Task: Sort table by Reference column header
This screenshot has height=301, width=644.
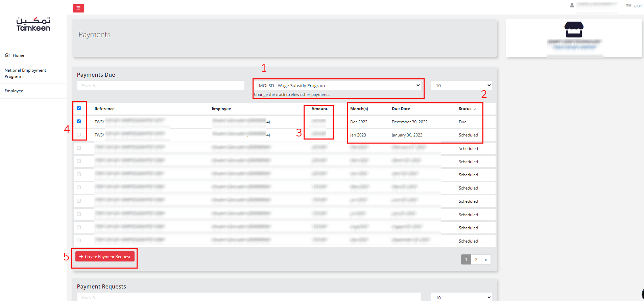Action: click(x=104, y=109)
